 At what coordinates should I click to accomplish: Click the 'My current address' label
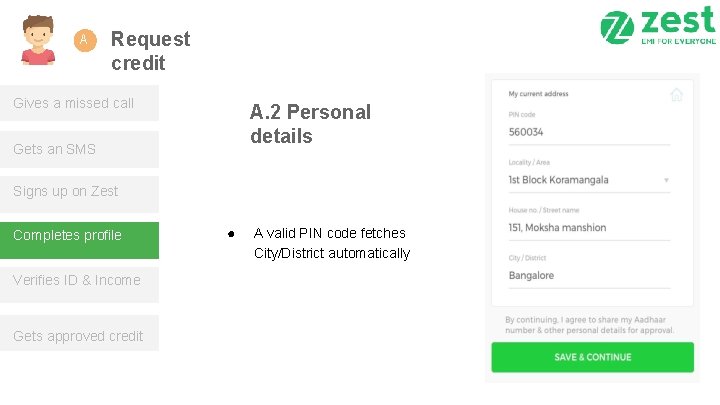[x=538, y=94]
